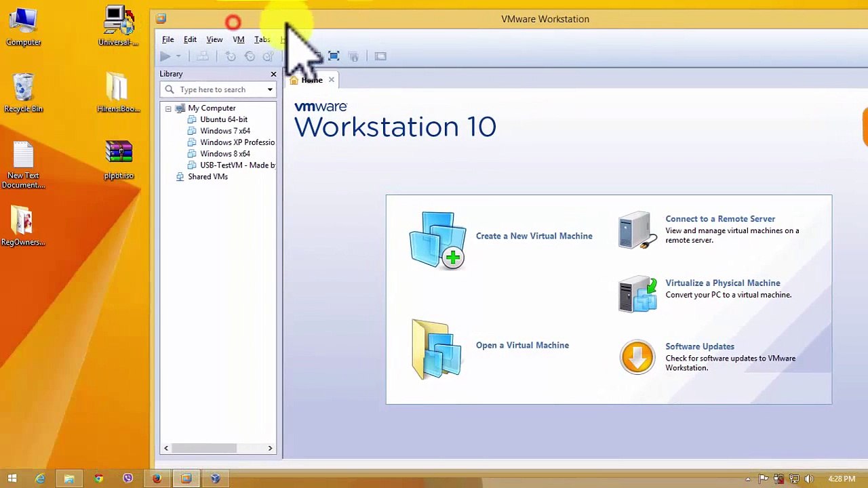The width and height of the screenshot is (868, 488).
Task: Select the Windows 7 x64 virtual machine
Action: tap(225, 131)
